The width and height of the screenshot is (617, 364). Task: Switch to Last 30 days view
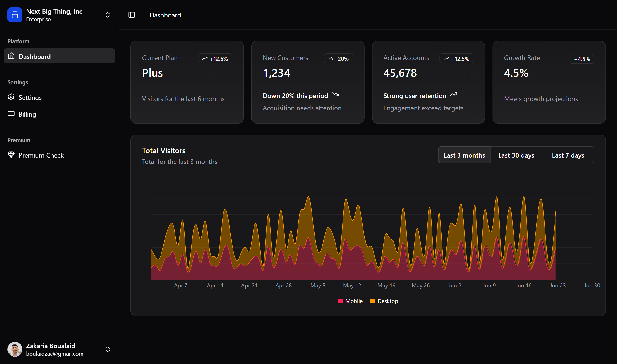click(x=516, y=155)
